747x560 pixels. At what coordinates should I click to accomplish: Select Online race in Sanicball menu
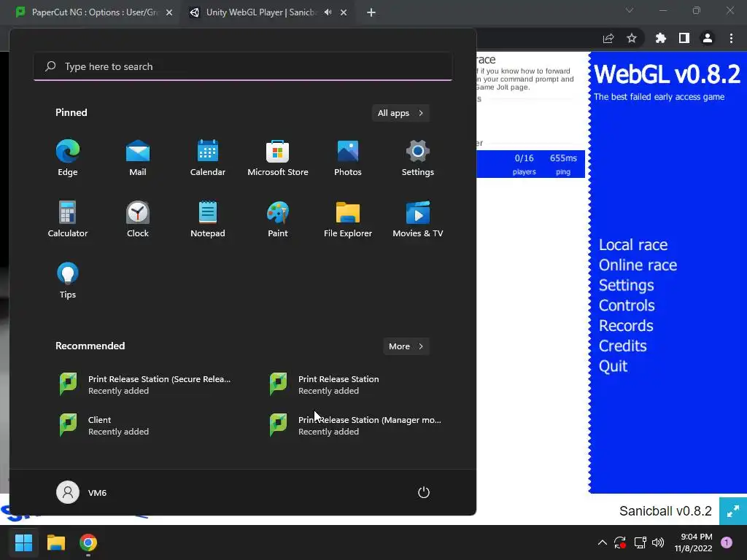pos(638,265)
